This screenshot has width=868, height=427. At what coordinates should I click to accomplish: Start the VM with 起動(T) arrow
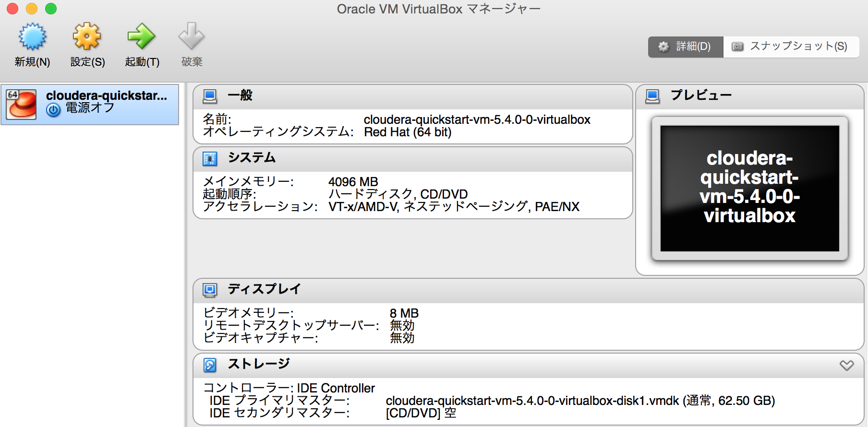tap(141, 36)
